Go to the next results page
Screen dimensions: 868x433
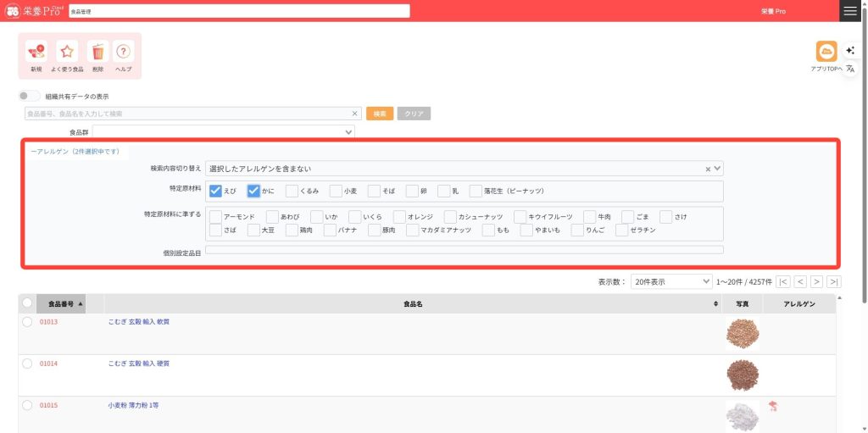816,282
